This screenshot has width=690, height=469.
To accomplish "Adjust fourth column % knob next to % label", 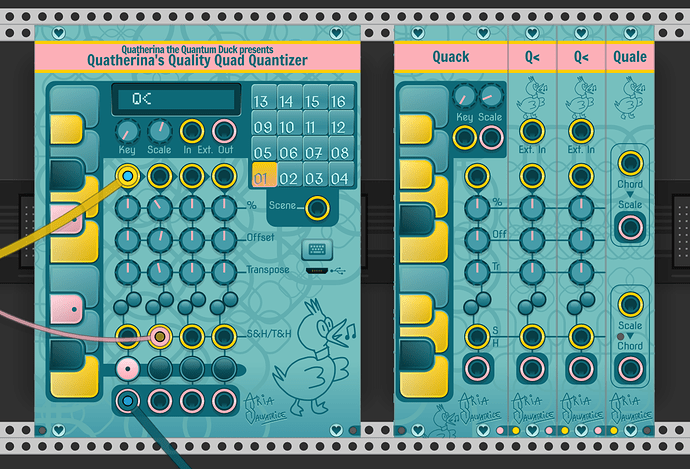I will pyautogui.click(x=224, y=208).
